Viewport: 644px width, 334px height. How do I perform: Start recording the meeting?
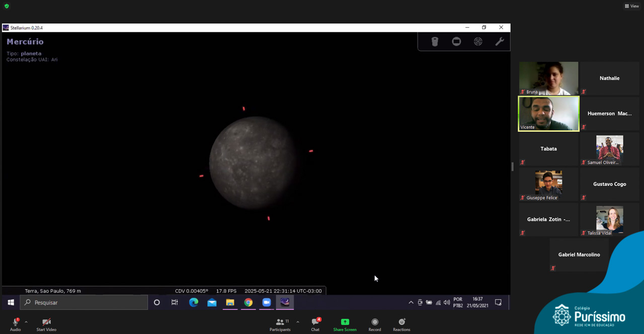click(x=374, y=324)
